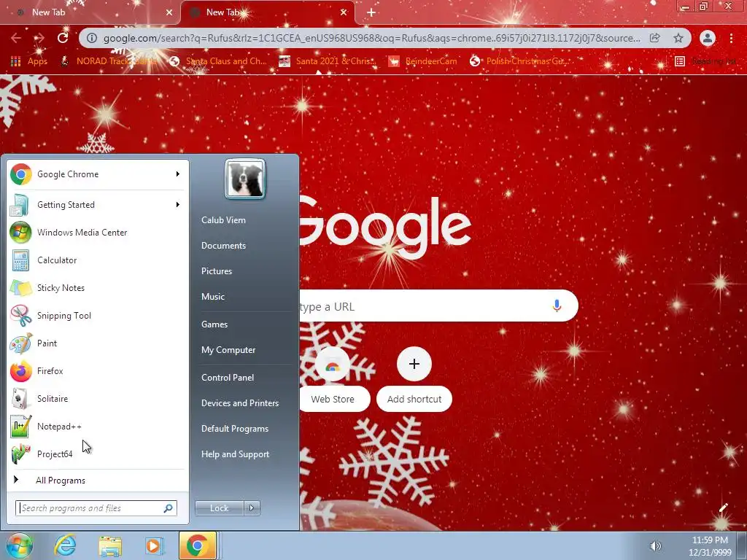747x560 pixels.
Task: Open My Computer
Action: [228, 350]
